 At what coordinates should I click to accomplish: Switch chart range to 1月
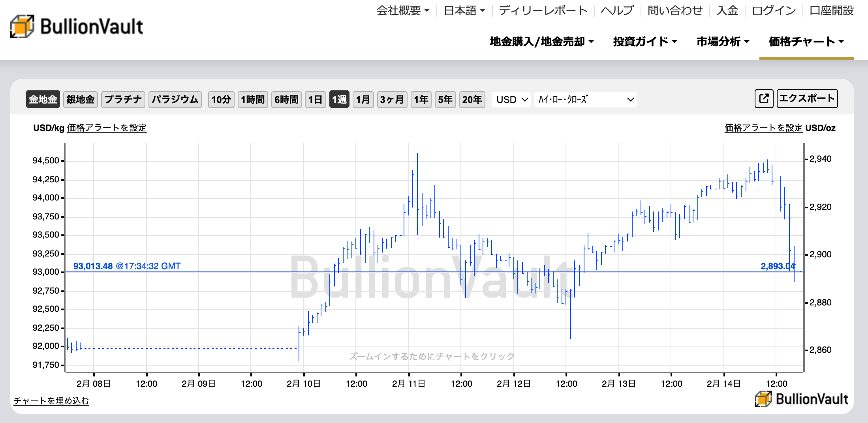tap(363, 99)
